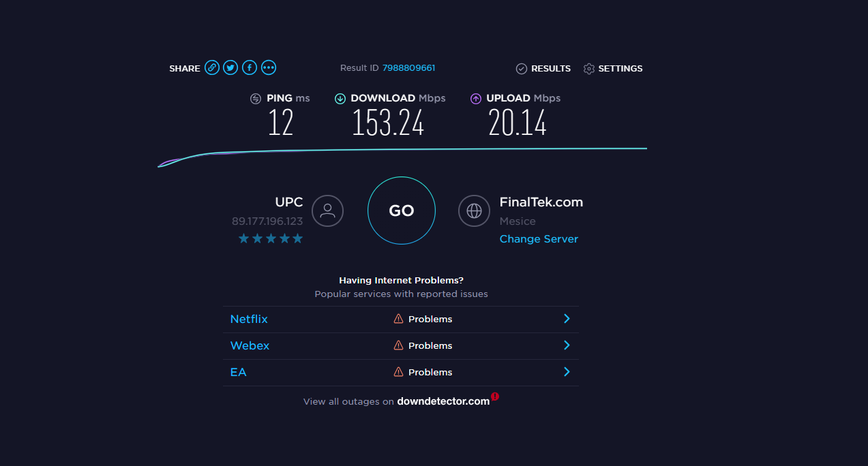Click the upload arrow icon
Image resolution: width=868 pixels, height=466 pixels.
click(476, 99)
